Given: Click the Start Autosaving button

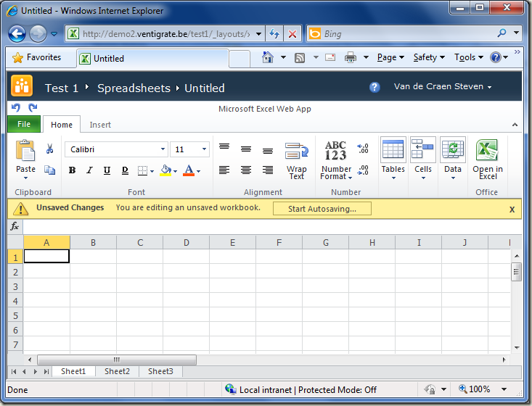Looking at the screenshot, I should click(x=322, y=209).
